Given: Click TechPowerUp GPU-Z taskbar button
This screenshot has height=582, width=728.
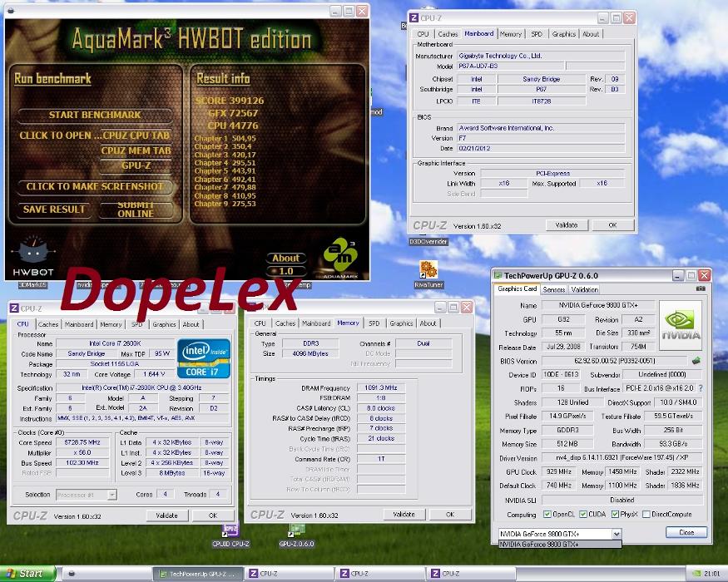Looking at the screenshot, I should click(x=198, y=574).
